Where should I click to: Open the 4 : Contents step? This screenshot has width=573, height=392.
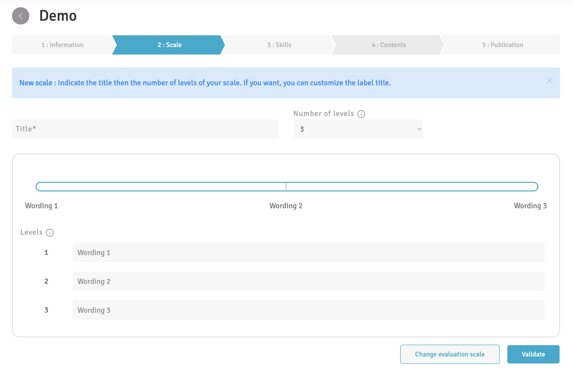[x=389, y=45]
